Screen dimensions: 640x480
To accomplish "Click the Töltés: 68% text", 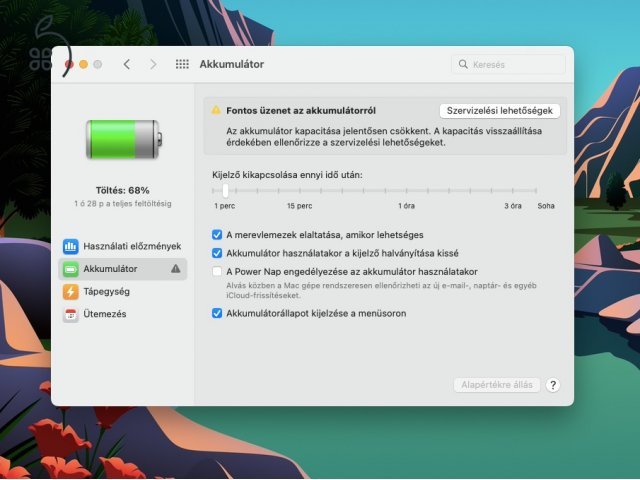I will tap(122, 191).
